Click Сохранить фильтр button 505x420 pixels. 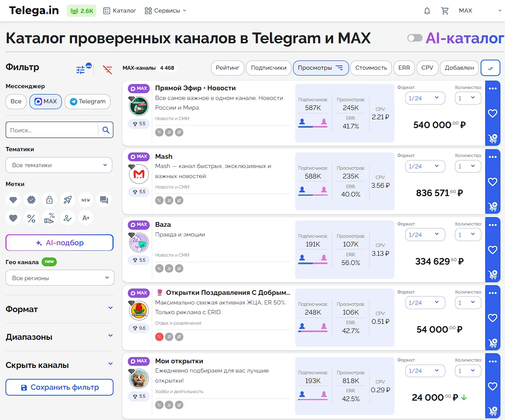point(59,387)
